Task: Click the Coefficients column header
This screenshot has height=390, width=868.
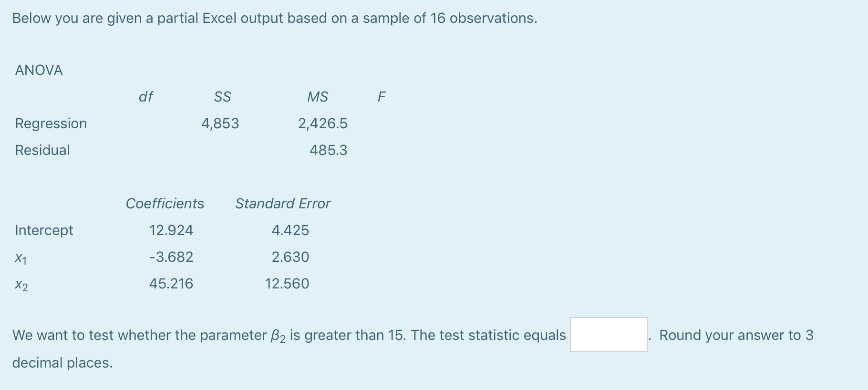Action: tap(165, 204)
